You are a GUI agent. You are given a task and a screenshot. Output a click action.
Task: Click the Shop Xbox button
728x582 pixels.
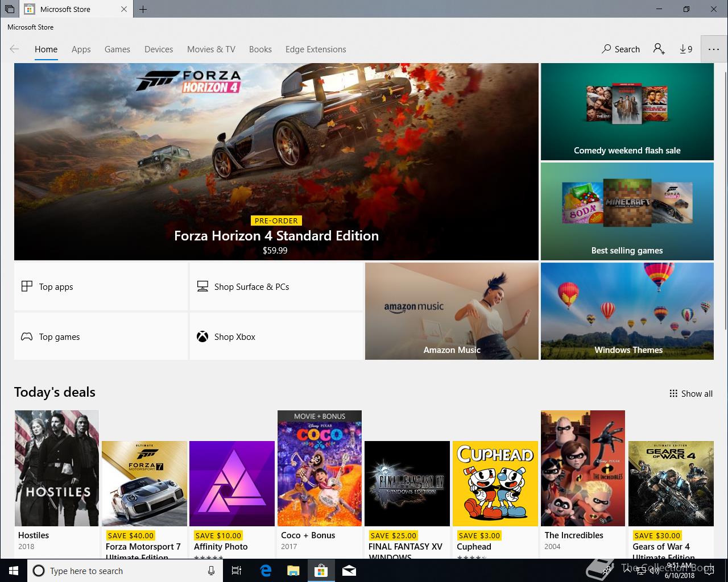[276, 336]
